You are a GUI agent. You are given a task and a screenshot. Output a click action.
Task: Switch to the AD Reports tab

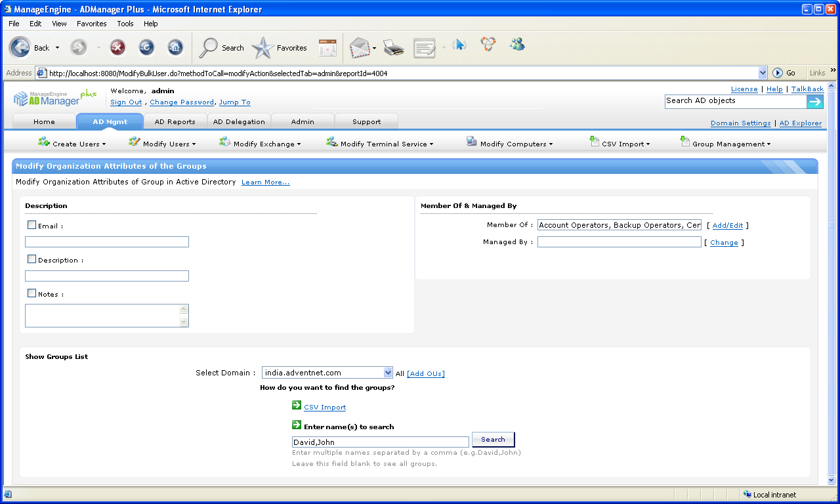click(x=175, y=121)
